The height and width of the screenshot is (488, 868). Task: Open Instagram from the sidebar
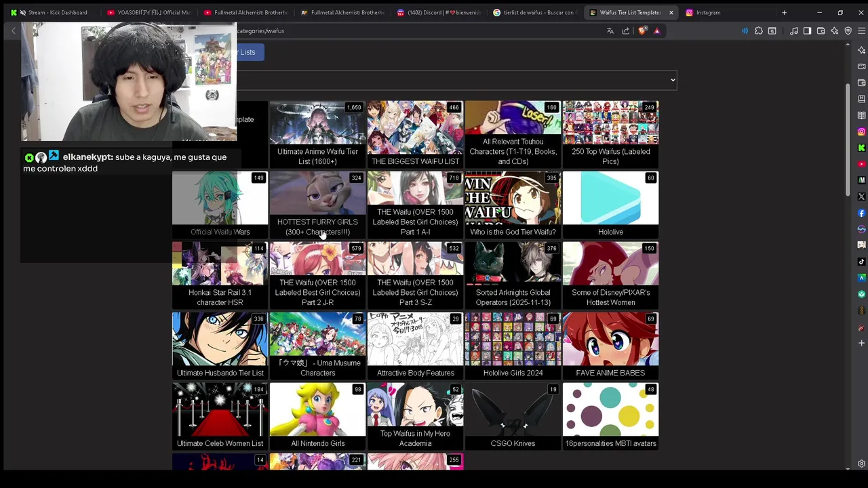[x=862, y=131]
